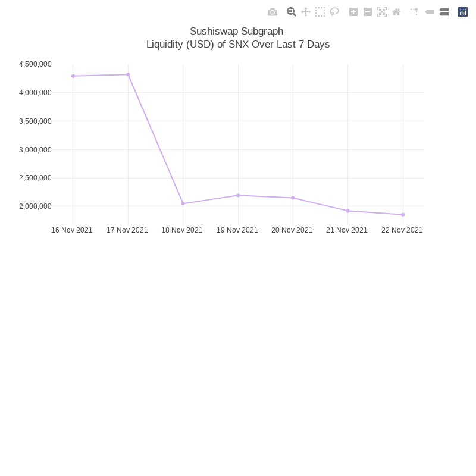This screenshot has height=476, width=476.
Task: Click the 17 Nov 2021 data point
Action: [128, 75]
